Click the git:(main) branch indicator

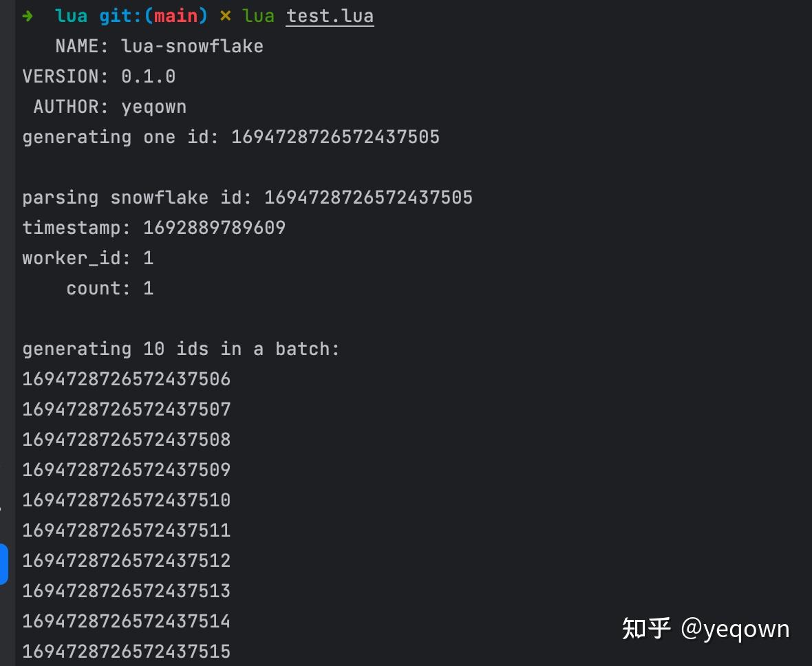[153, 16]
